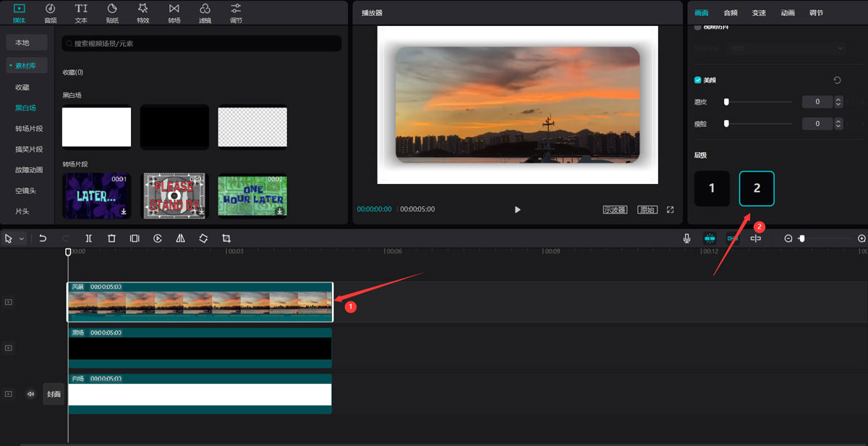Start voice recording with microphone icon
The width and height of the screenshot is (868, 446).
point(686,238)
